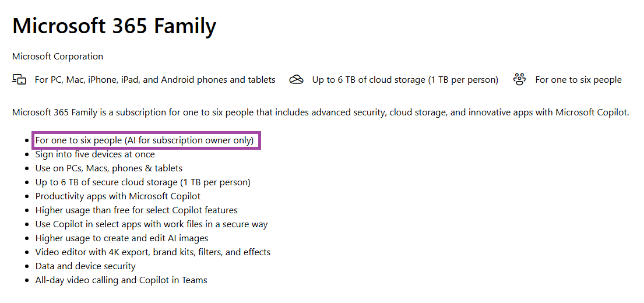Image resolution: width=644 pixels, height=303 pixels.
Task: Click the highlighted "AI for subscription owner only" bullet
Action: click(x=145, y=140)
